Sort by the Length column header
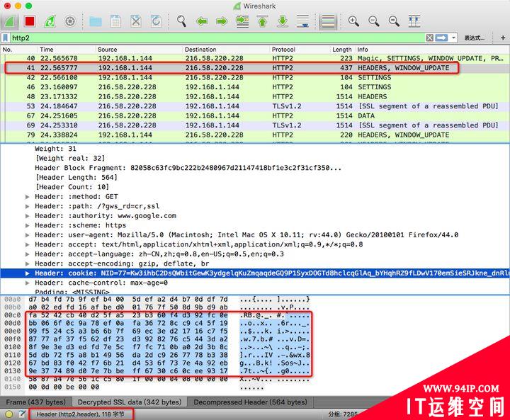 tap(342, 50)
